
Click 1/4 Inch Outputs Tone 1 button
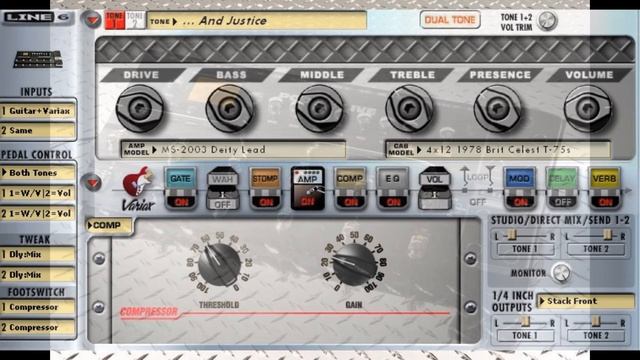coord(525,336)
